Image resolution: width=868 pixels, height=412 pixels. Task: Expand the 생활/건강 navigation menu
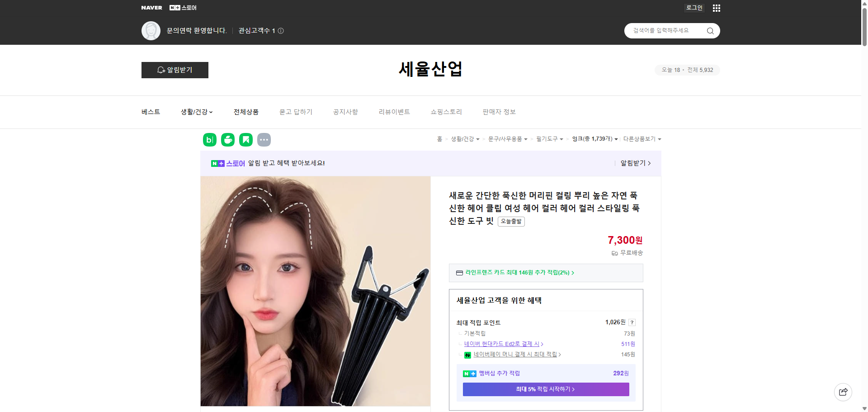(x=196, y=112)
